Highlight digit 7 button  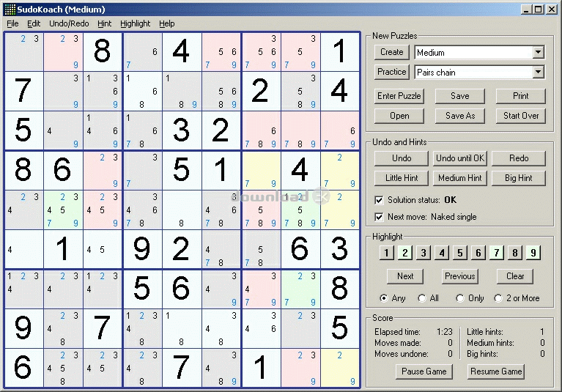point(496,253)
